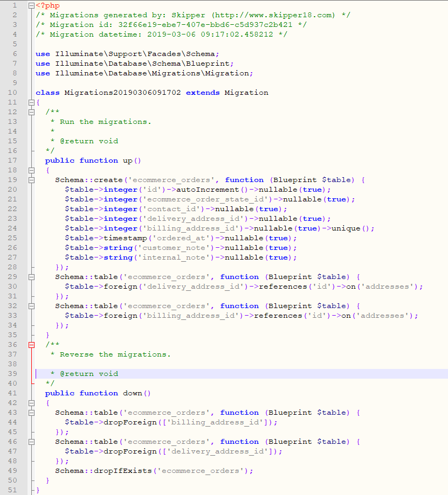The height and width of the screenshot is (495, 448).
Task: Click the migration datetime 2019-03-06 09:17:02.458212
Action: tap(210, 34)
